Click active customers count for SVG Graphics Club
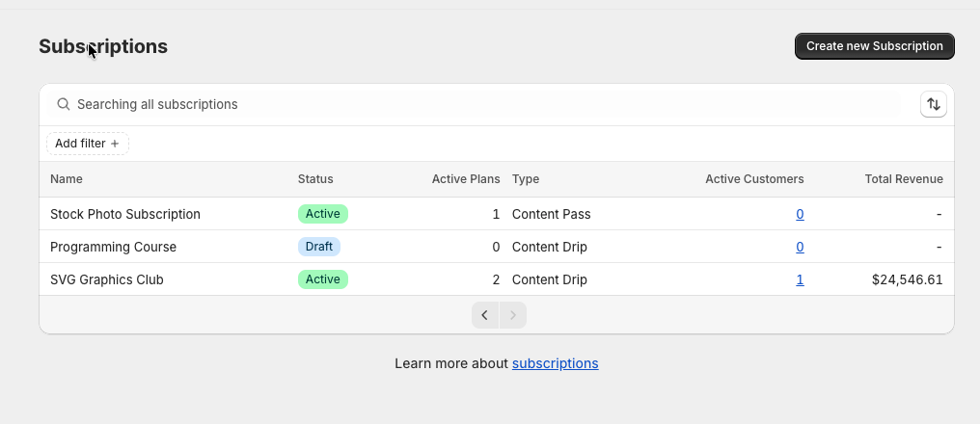 click(800, 279)
